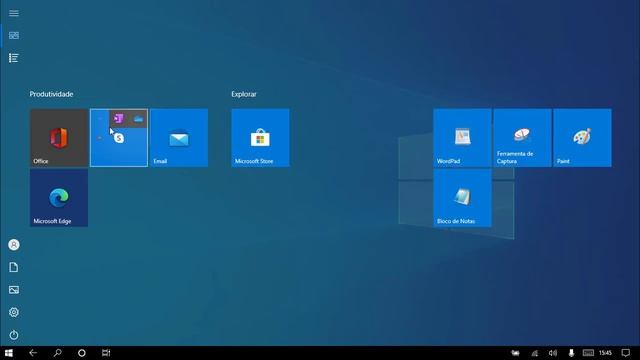Click the microphone tray icon
The width and height of the screenshot is (640, 360).
pyautogui.click(x=571, y=353)
